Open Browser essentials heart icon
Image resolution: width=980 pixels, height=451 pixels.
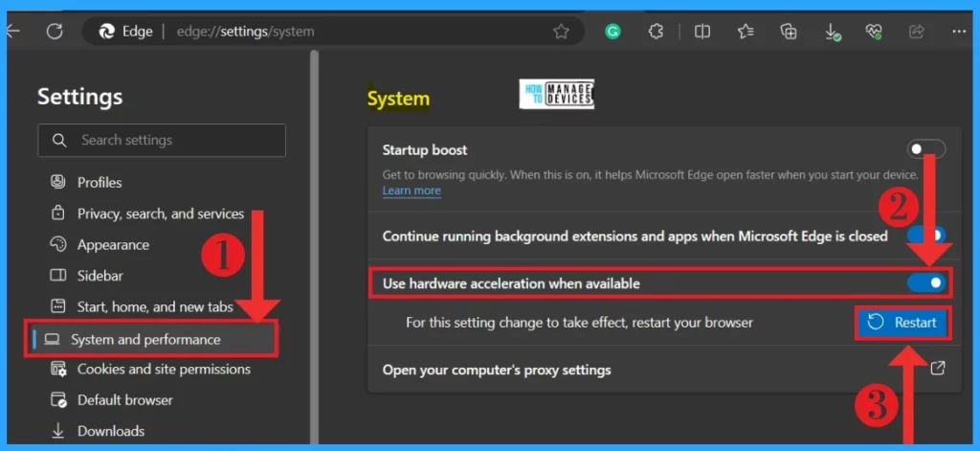pos(874,32)
